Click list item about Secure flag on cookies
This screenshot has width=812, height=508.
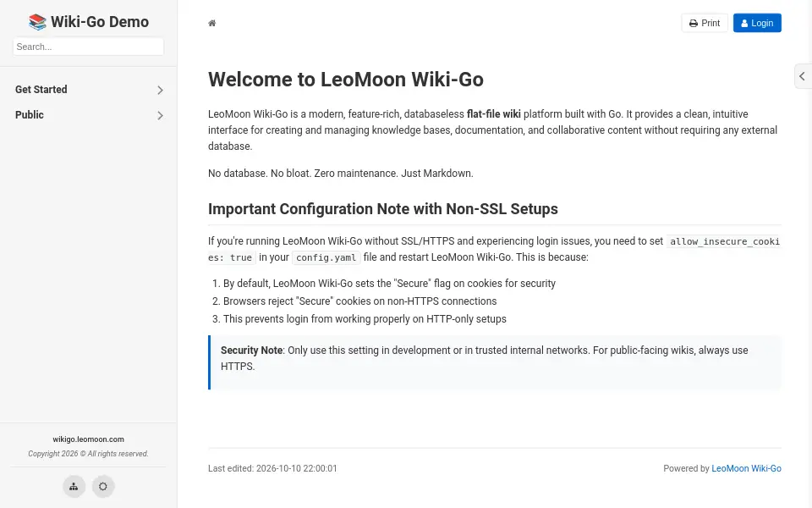(389, 283)
